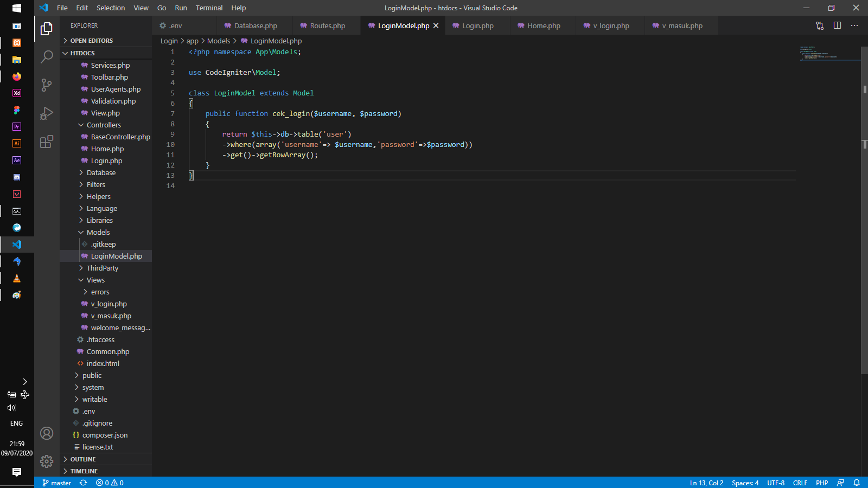868x488 pixels.
Task: Click the master branch indicator
Action: [x=56, y=483]
